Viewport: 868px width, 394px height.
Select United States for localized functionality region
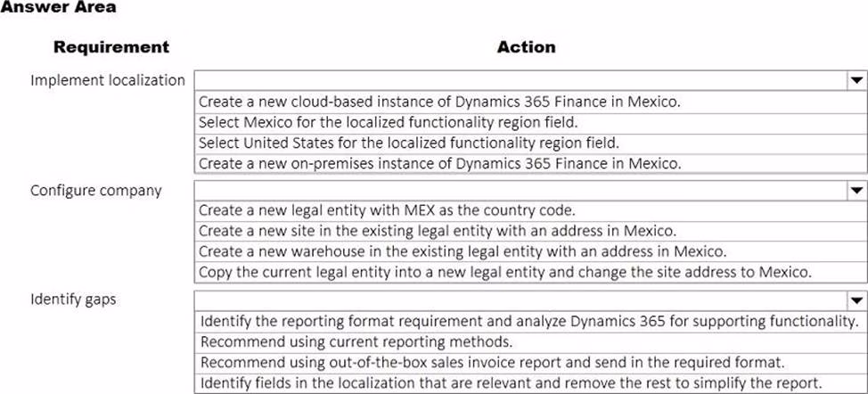pyautogui.click(x=408, y=143)
